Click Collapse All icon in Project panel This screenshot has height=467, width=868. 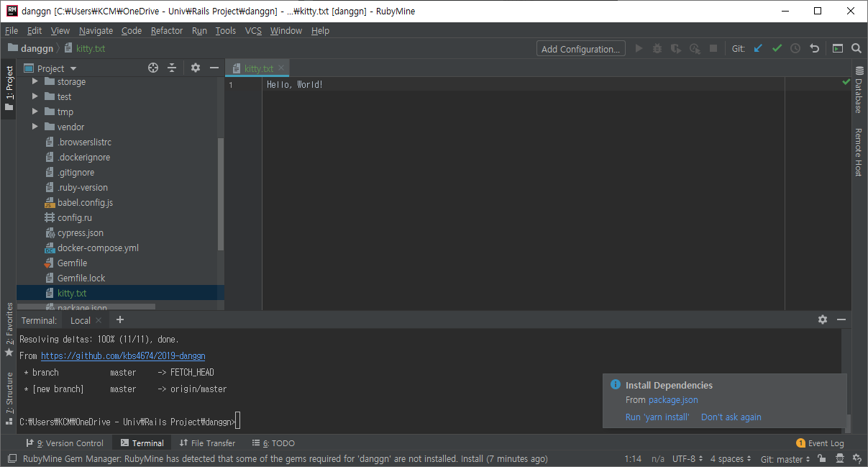click(172, 68)
